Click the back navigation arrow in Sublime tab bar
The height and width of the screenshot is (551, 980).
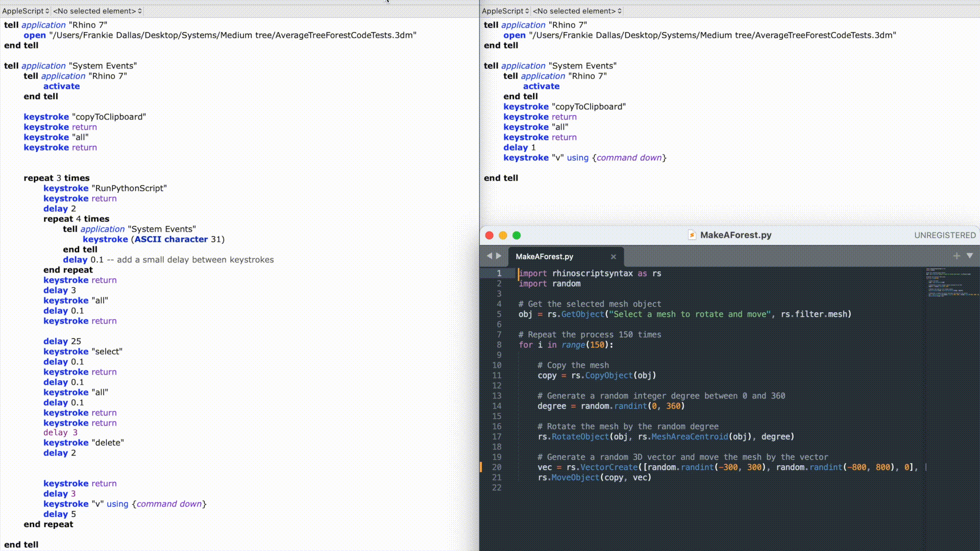click(489, 256)
